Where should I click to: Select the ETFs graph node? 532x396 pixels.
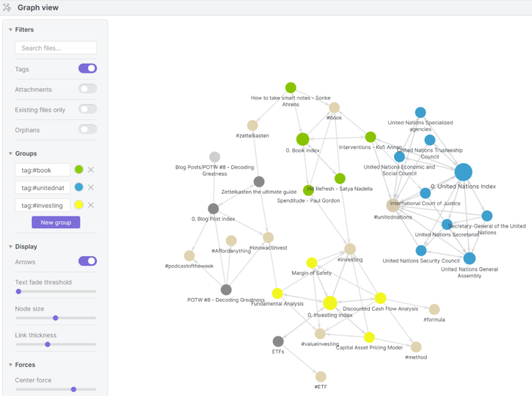[x=278, y=341]
